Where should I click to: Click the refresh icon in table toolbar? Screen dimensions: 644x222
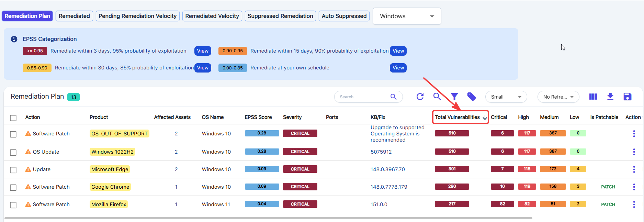pos(420,97)
